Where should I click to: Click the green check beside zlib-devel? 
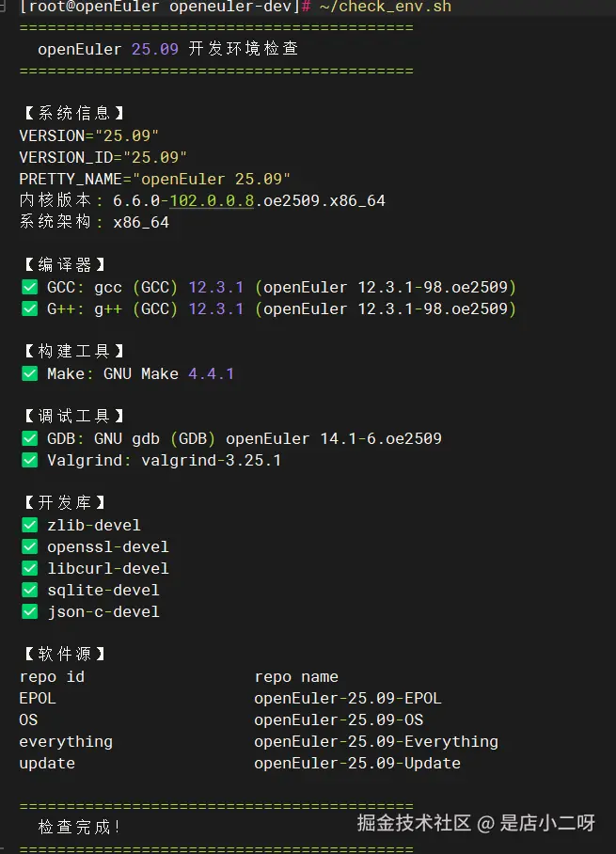tap(29, 525)
